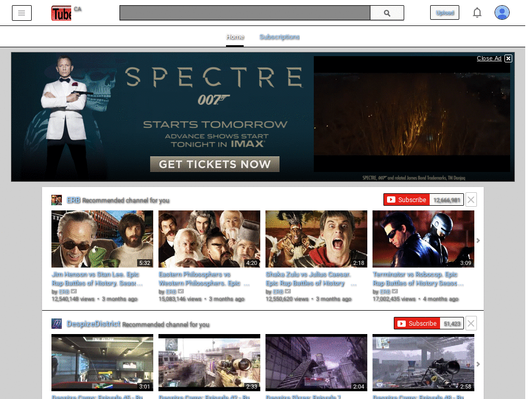
Task: Close the Spectre ad with X icon
Action: (x=508, y=58)
